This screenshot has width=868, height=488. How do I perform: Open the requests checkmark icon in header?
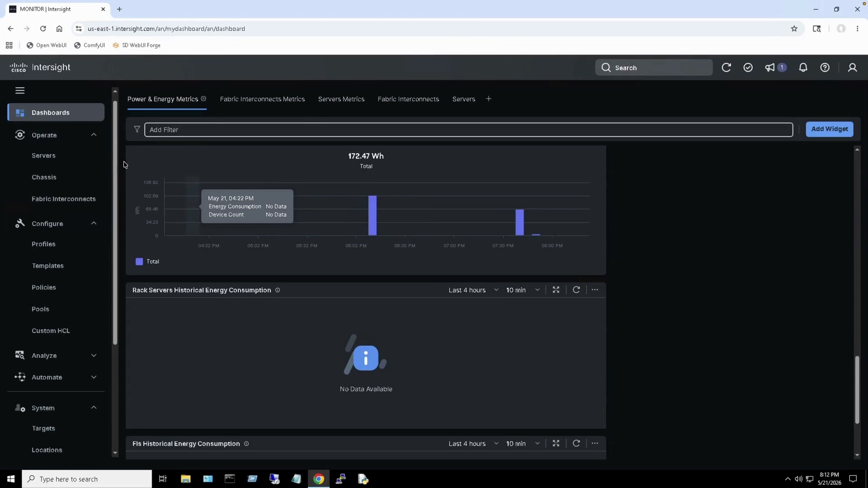point(748,68)
